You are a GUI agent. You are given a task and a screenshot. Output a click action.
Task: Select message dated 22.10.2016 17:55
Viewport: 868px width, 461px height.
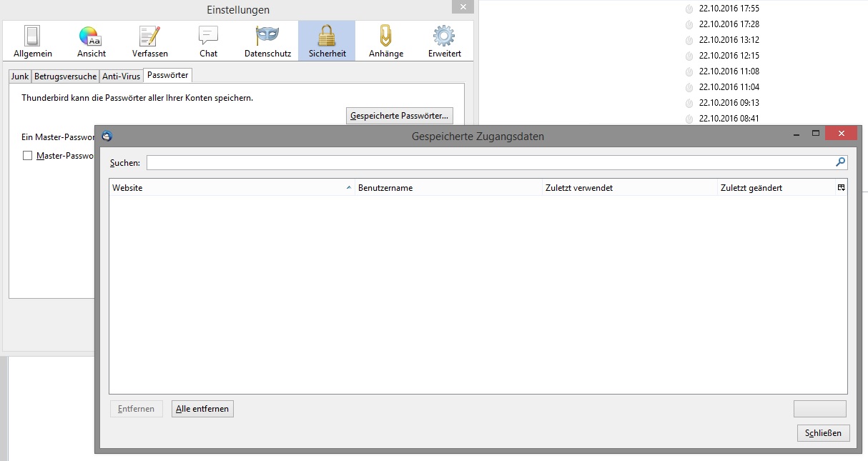[729, 9]
